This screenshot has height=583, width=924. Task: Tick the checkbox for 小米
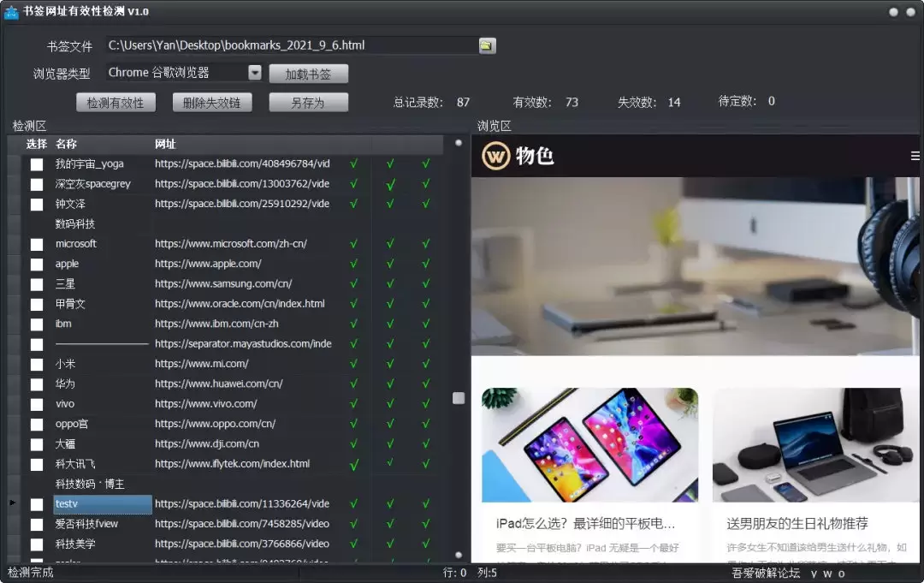pyautogui.click(x=37, y=365)
